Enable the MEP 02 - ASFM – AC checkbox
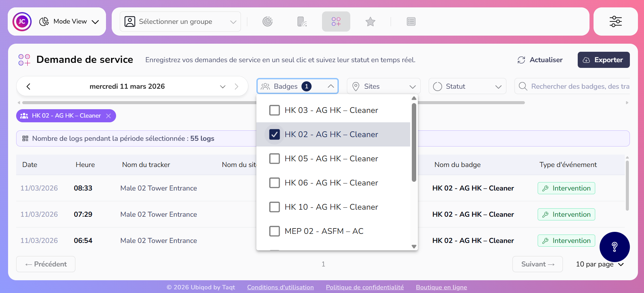This screenshot has width=644, height=293. click(275, 231)
